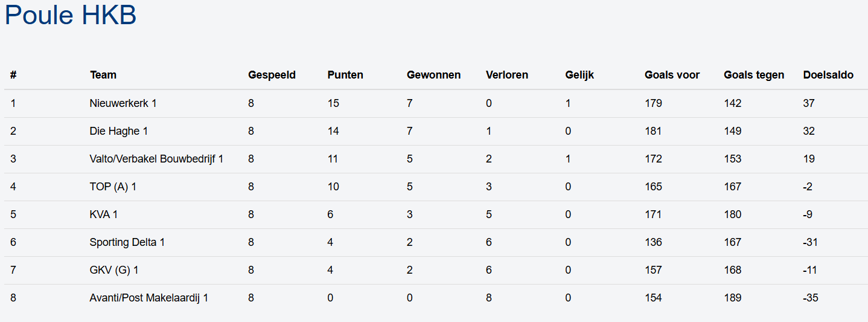Click the Gelijk column header

[x=579, y=75]
